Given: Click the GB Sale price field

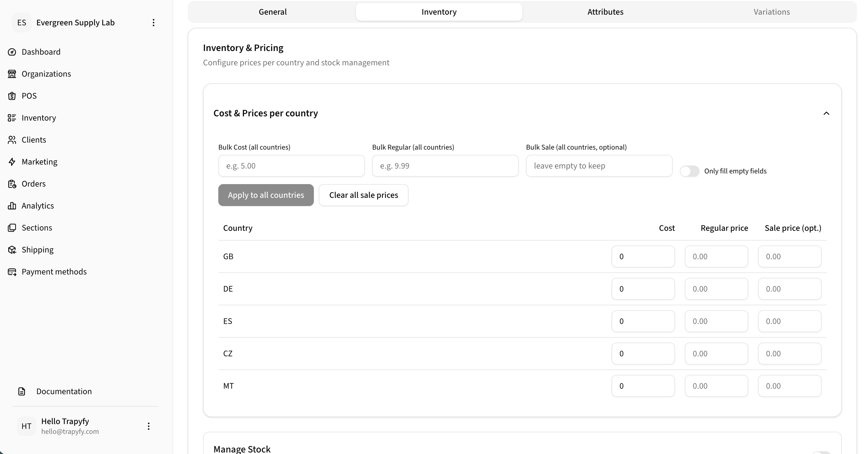Looking at the screenshot, I should [x=790, y=256].
